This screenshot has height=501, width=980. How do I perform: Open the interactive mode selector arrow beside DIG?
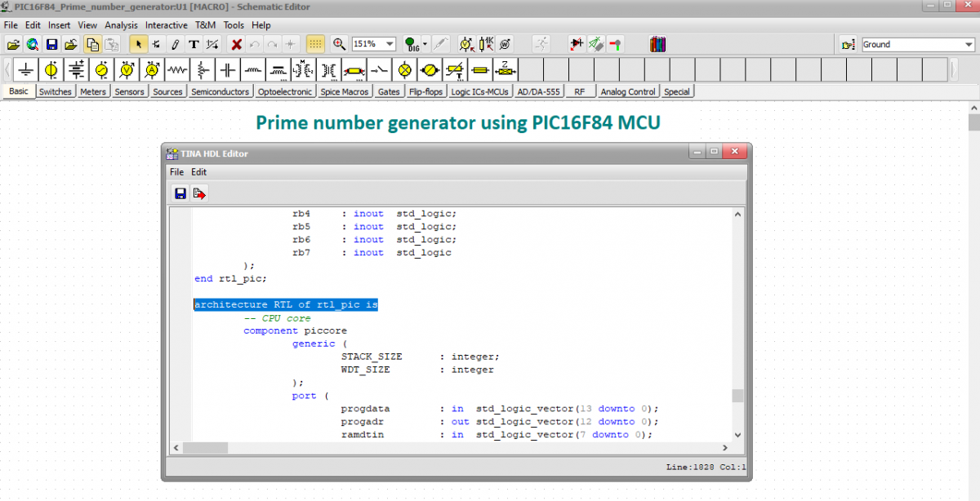coord(425,43)
